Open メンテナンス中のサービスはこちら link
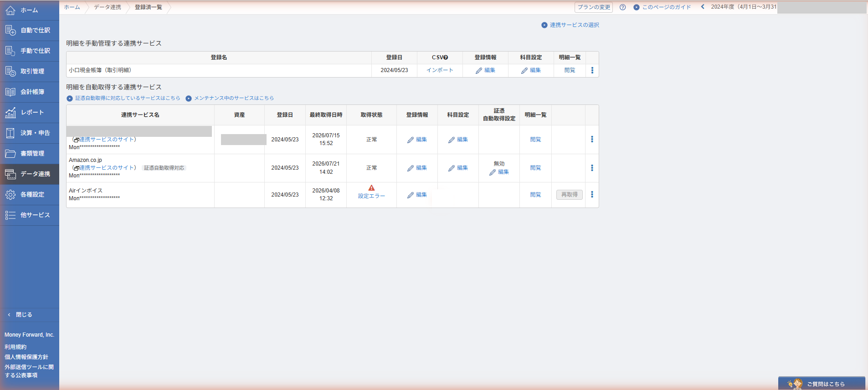 (230, 98)
